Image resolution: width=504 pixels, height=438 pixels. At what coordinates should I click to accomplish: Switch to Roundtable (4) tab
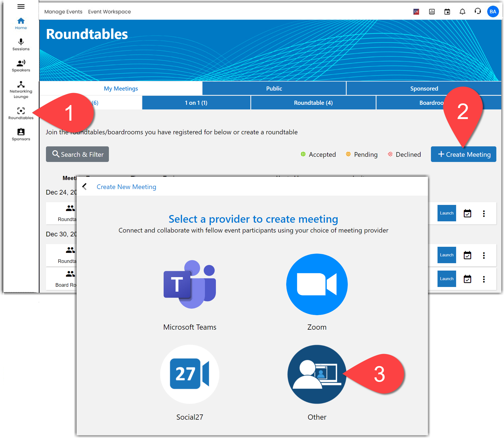tap(313, 103)
